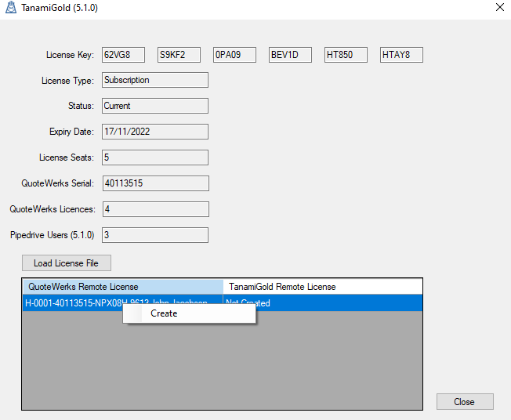Sort by QuoteWerks Remote License column header

(122, 287)
